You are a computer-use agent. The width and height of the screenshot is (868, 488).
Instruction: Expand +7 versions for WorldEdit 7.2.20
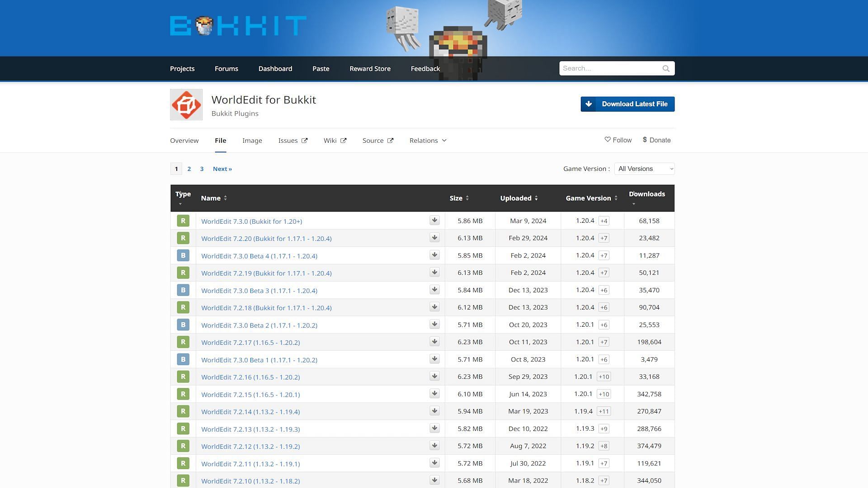[604, 238]
